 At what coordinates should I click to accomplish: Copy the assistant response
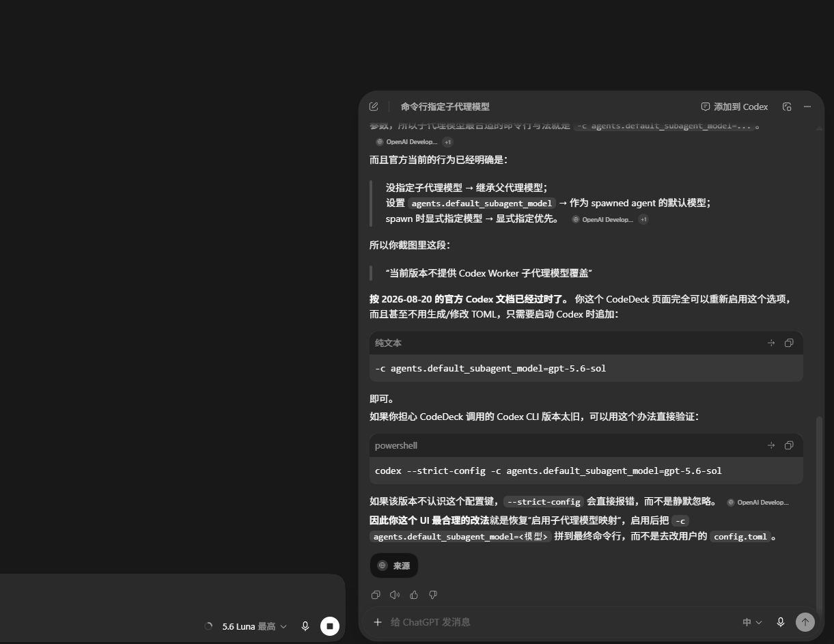376,595
